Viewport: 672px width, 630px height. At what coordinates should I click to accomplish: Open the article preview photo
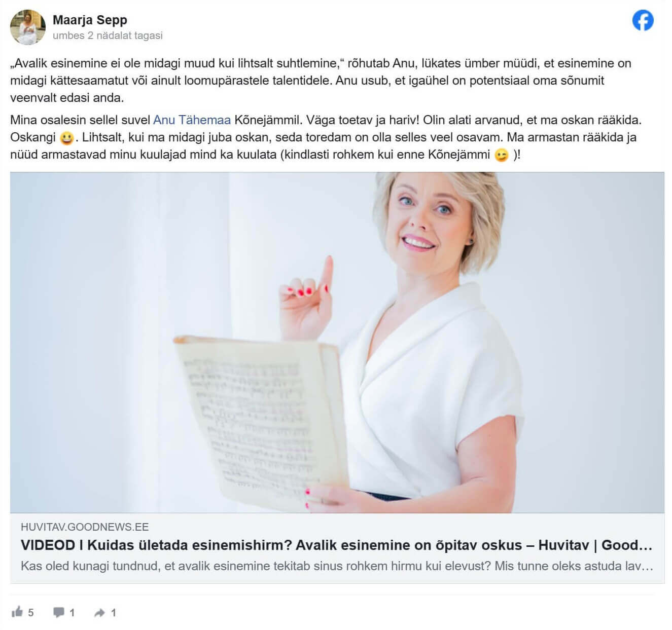click(x=337, y=343)
